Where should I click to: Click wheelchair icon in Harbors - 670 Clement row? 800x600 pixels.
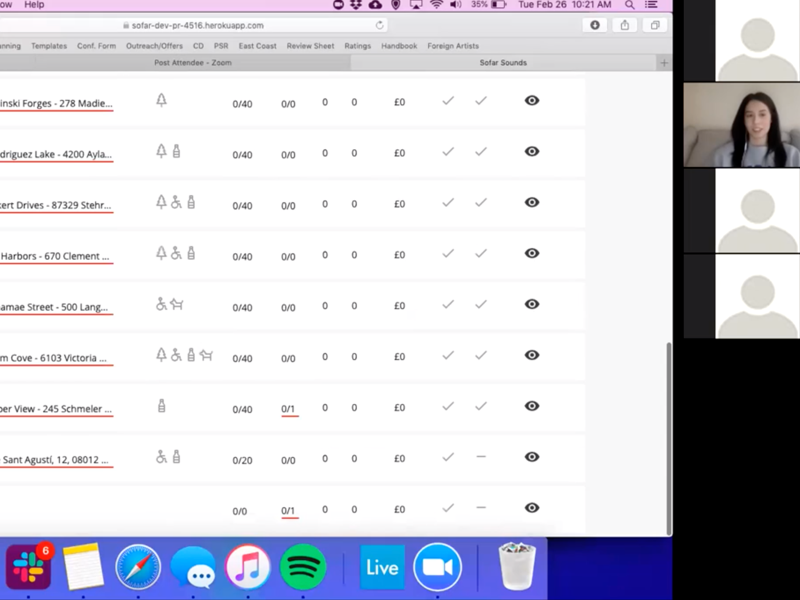(x=176, y=253)
